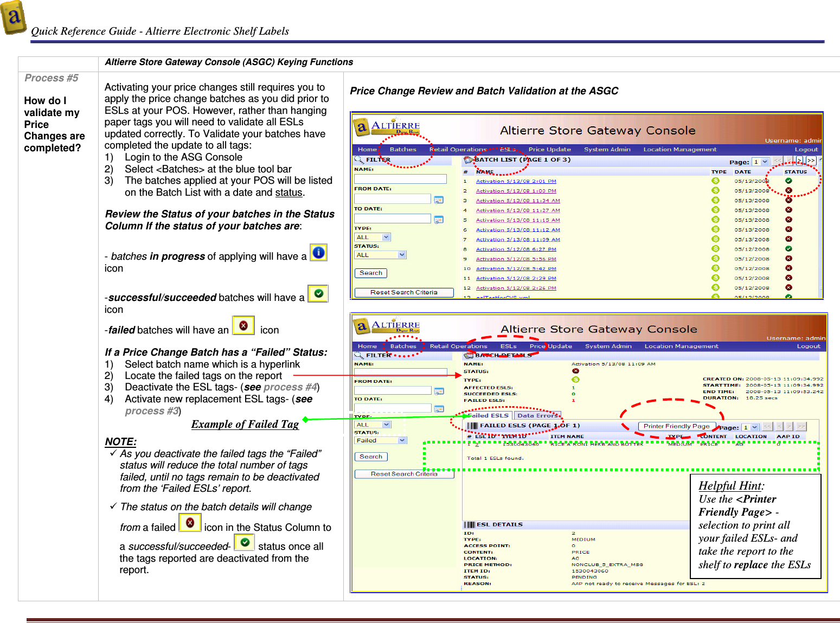Open the Activation 5/13/08 11:09 AM batch link
This screenshot has width=840, height=623.
tap(518, 239)
